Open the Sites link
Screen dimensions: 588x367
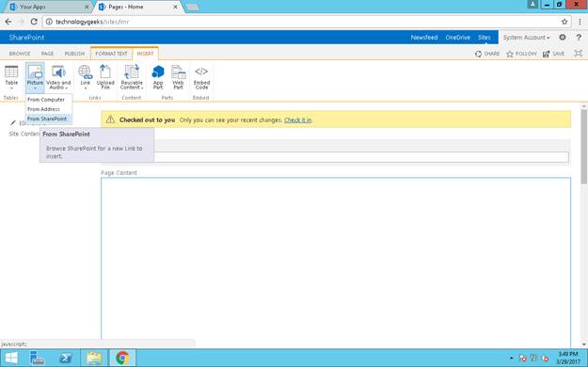pos(484,37)
